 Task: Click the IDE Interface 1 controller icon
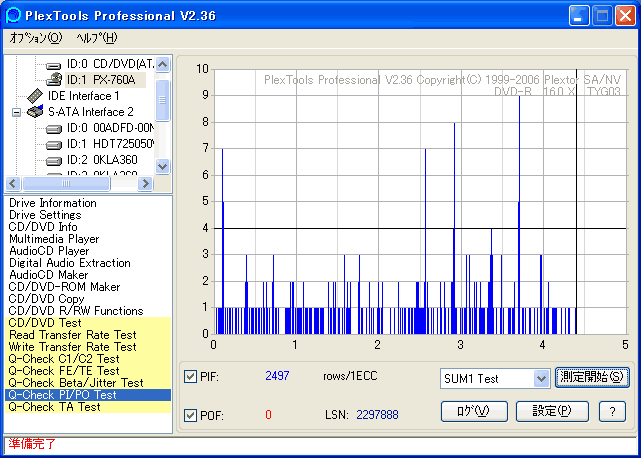[35, 96]
